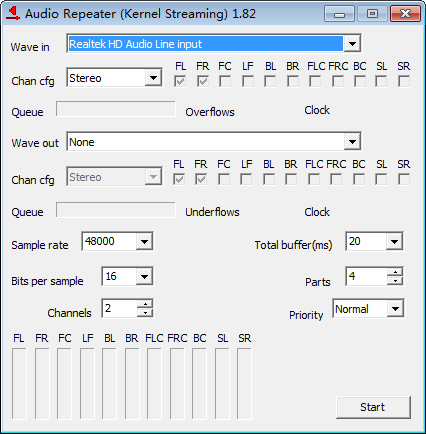Screen dimensions: 426x434
Task: Decrease Channels count with down arrow
Action: [145, 312]
